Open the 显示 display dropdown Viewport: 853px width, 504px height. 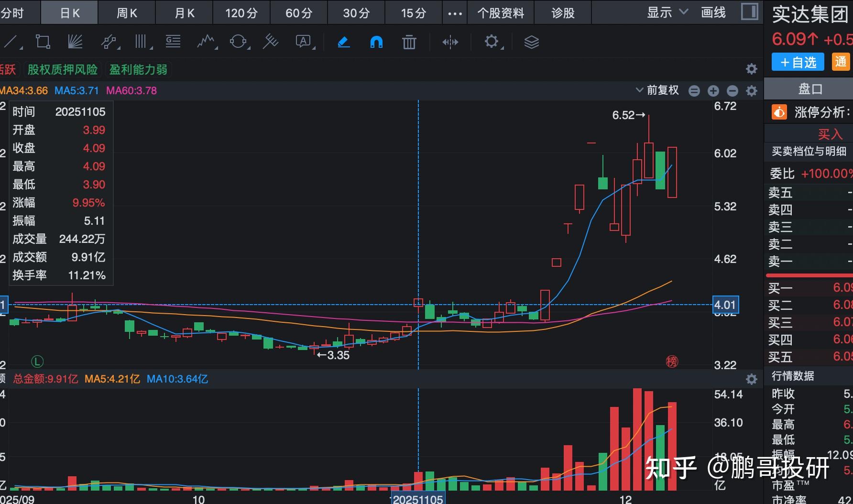pos(667,12)
